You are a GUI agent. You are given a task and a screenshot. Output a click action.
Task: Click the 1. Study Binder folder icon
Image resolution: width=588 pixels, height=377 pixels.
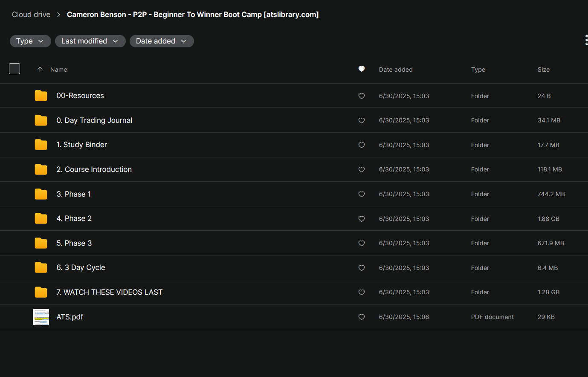(41, 145)
